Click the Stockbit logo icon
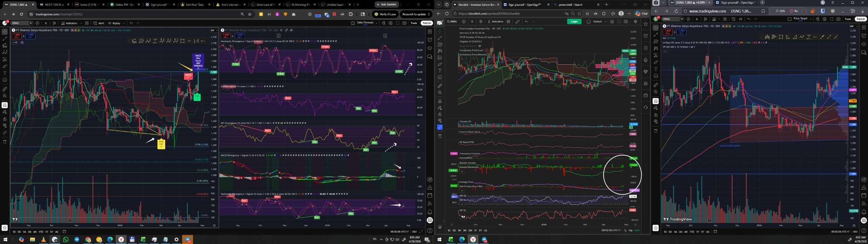The width and height of the screenshot is (868, 244). coord(440,23)
